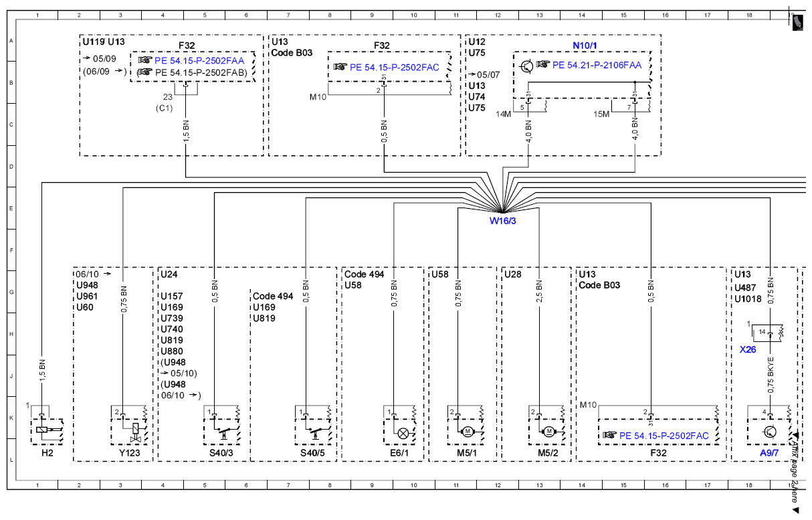Click the "(C1)" connector label
This screenshot has width=812, height=520.
(x=165, y=108)
